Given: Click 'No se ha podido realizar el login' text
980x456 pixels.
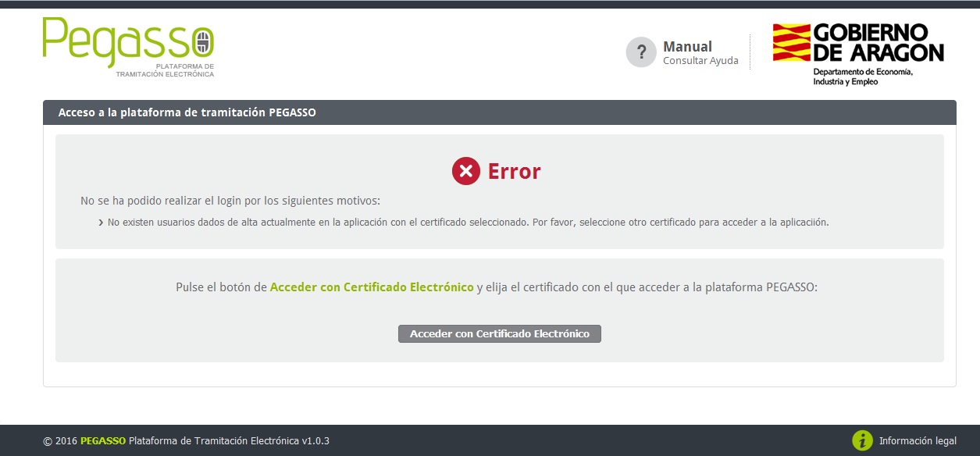Looking at the screenshot, I should [x=230, y=201].
